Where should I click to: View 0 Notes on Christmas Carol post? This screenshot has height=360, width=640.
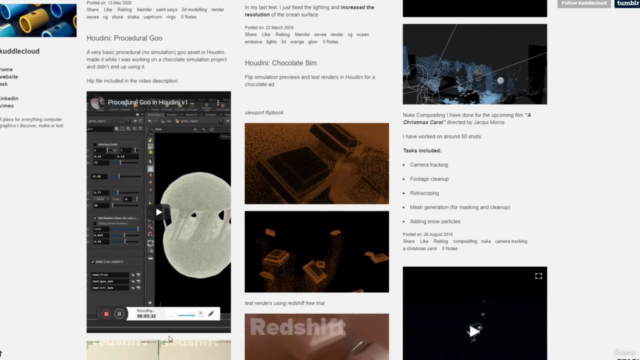(449, 249)
